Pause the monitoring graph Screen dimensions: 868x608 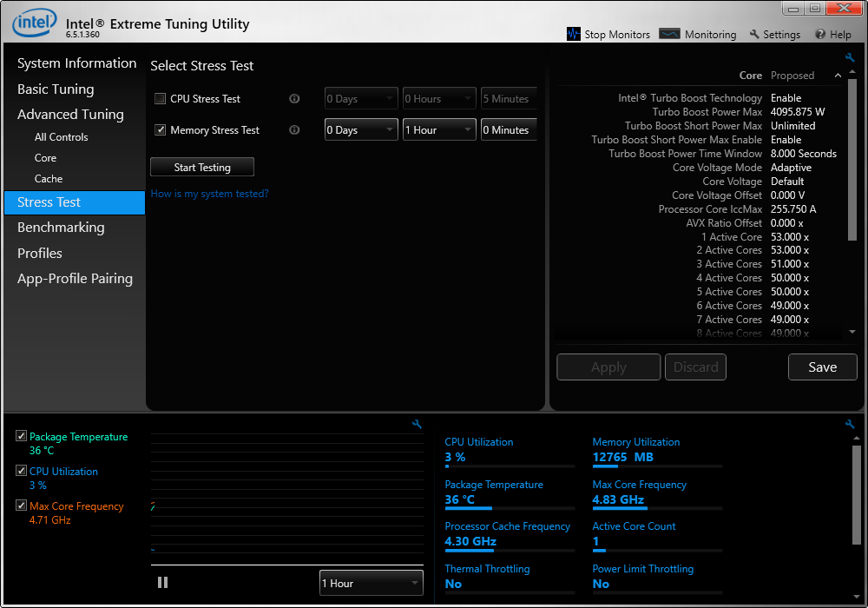pos(163,583)
